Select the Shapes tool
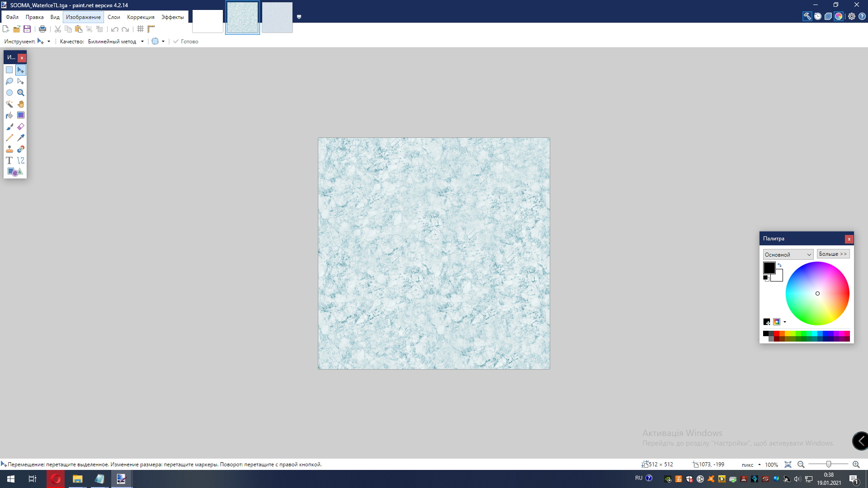Viewport: 868px width, 488px height. click(x=15, y=172)
